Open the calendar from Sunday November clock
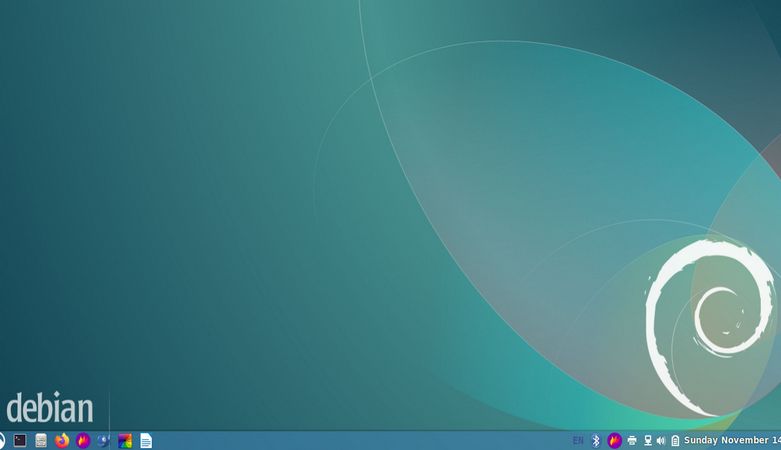Image resolution: width=781 pixels, height=450 pixels. pos(732,440)
